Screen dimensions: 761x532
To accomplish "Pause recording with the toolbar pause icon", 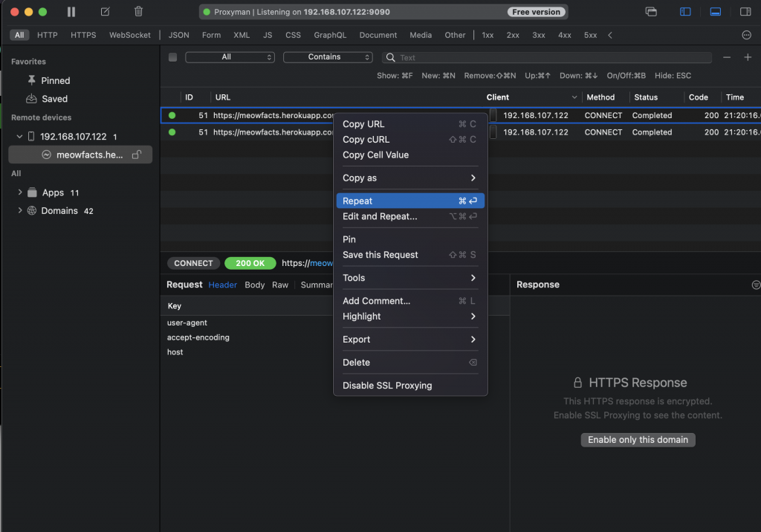I will pos(71,12).
